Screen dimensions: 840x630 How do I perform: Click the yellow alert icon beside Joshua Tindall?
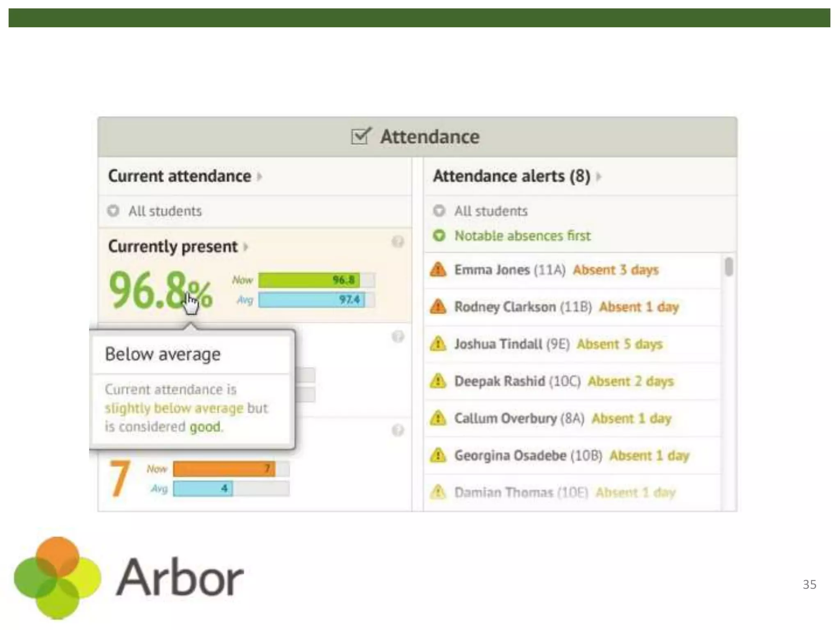(438, 344)
